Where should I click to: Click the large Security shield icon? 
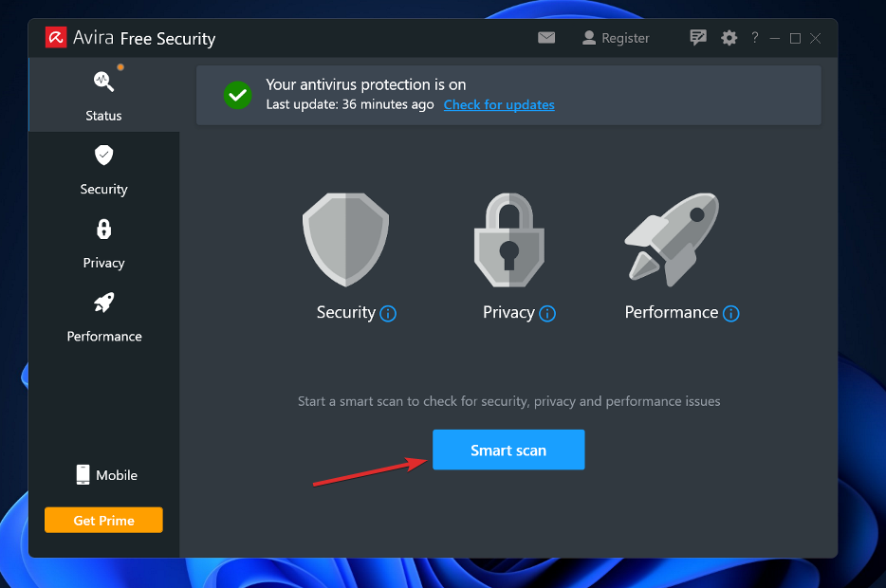[345, 239]
